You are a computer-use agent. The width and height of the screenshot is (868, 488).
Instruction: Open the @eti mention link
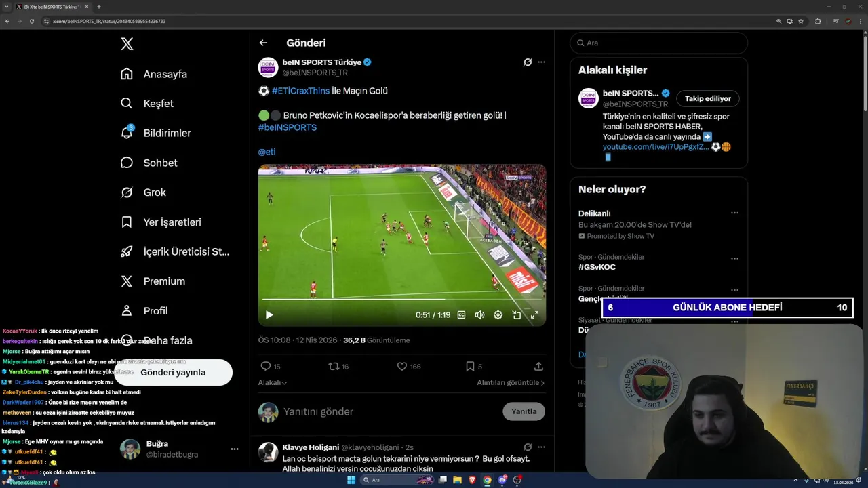coord(267,152)
